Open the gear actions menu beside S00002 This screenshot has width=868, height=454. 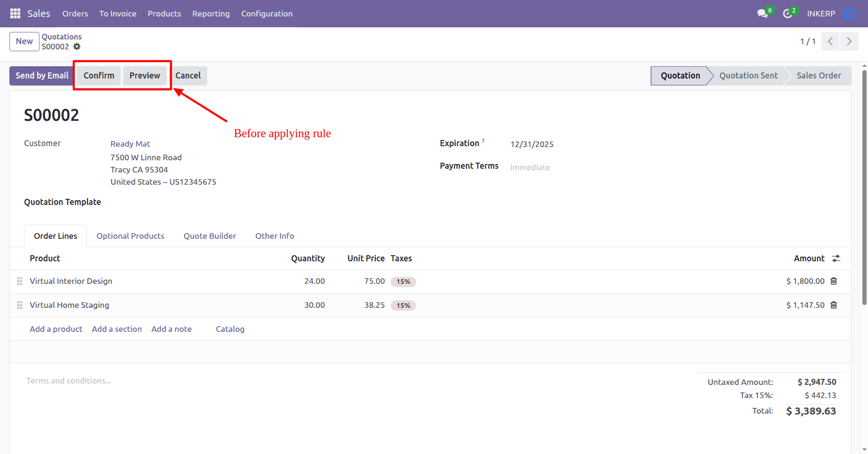(77, 47)
